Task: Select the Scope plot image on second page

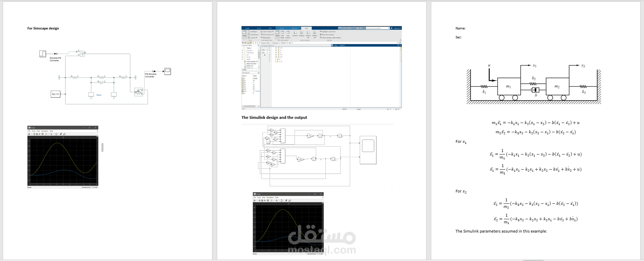Action: tap(288, 224)
